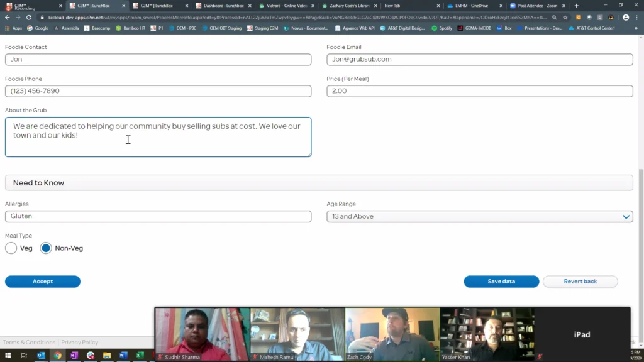
Task: Click the OneNote taskbar icon
Action: pos(74,356)
